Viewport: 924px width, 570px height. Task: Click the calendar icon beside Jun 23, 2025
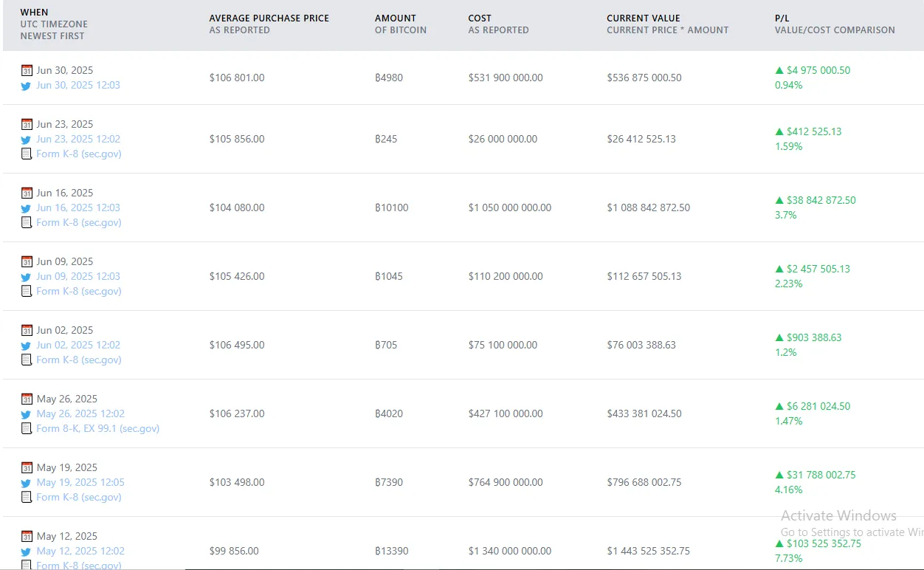tap(27, 124)
